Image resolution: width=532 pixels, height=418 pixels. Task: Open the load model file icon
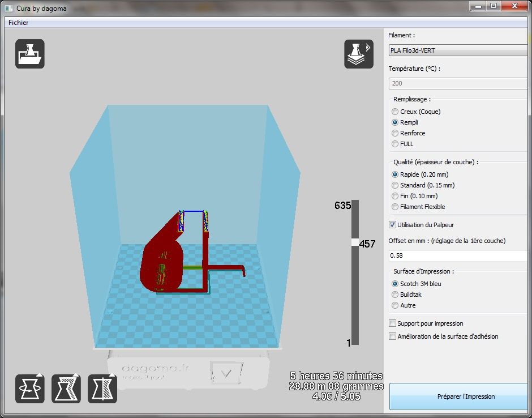[30, 54]
